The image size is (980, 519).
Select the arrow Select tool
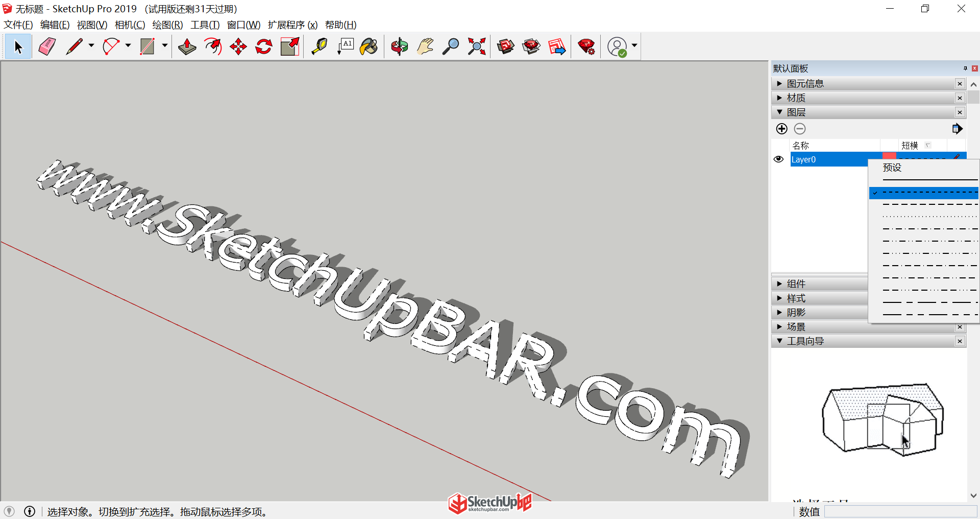(x=18, y=46)
